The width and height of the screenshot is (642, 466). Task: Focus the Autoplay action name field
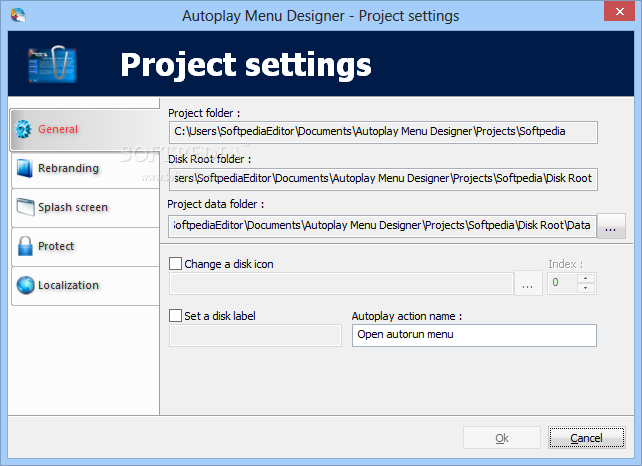click(474, 335)
